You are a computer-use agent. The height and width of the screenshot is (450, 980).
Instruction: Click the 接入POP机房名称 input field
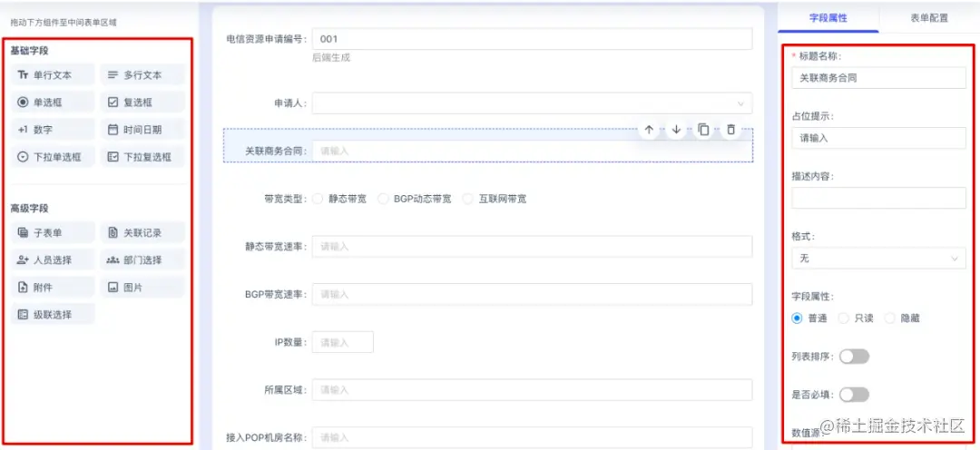click(532, 437)
